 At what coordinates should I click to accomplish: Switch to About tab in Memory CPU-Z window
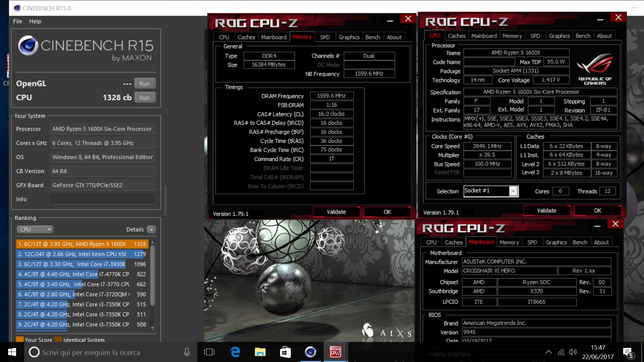tap(394, 37)
